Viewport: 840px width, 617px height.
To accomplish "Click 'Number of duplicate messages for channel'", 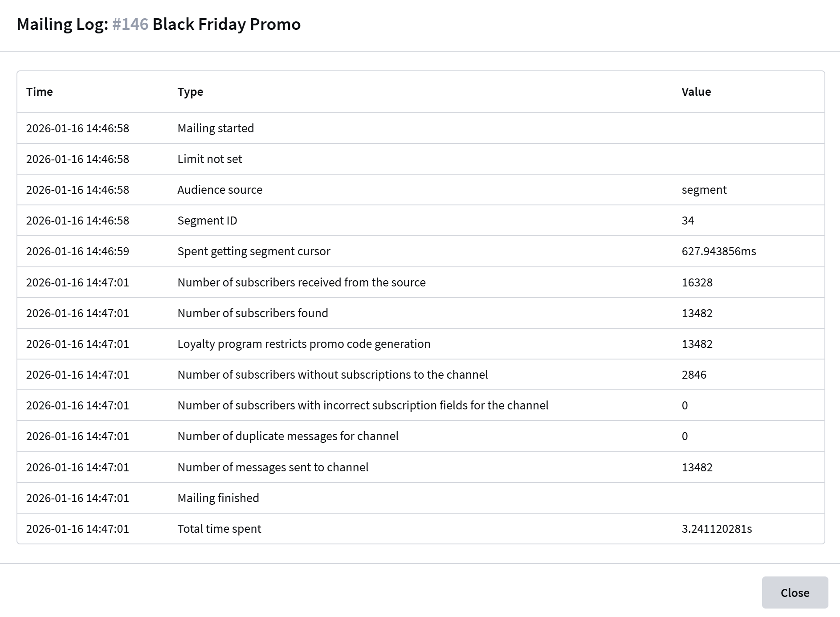I will click(288, 436).
